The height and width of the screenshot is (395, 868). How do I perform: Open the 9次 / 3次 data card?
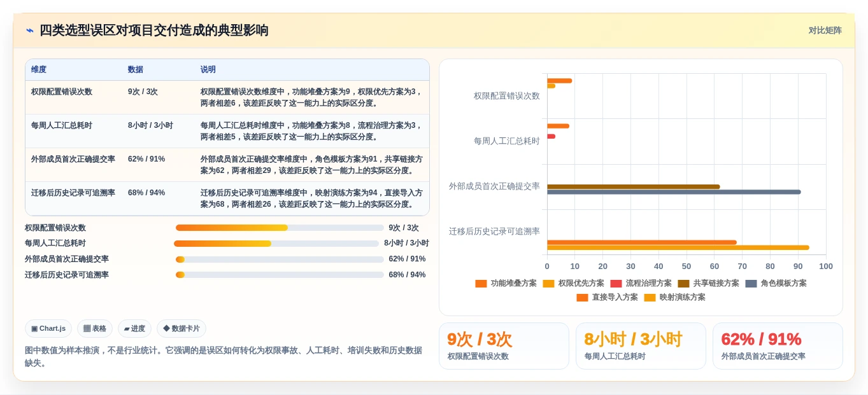(504, 346)
